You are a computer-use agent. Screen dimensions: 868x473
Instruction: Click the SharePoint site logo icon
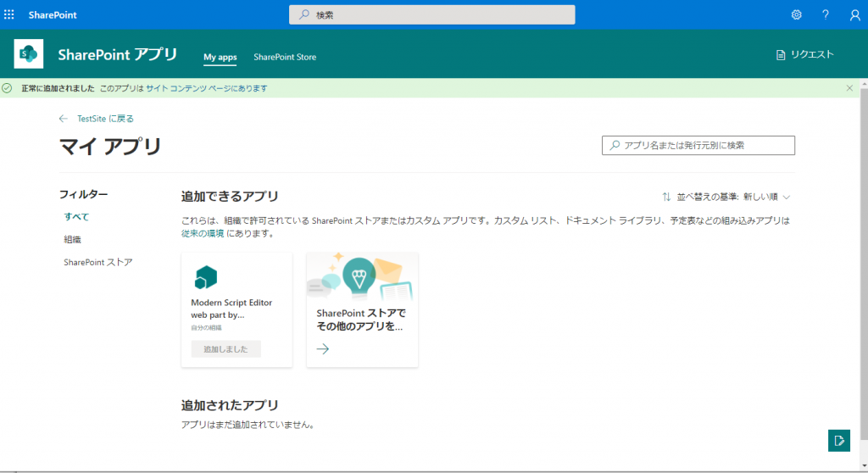(x=29, y=53)
